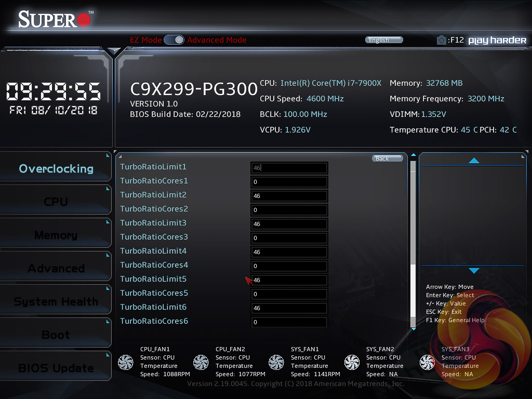Select the TurboRatioCores6 label
The height and width of the screenshot is (399, 532).
click(x=154, y=321)
